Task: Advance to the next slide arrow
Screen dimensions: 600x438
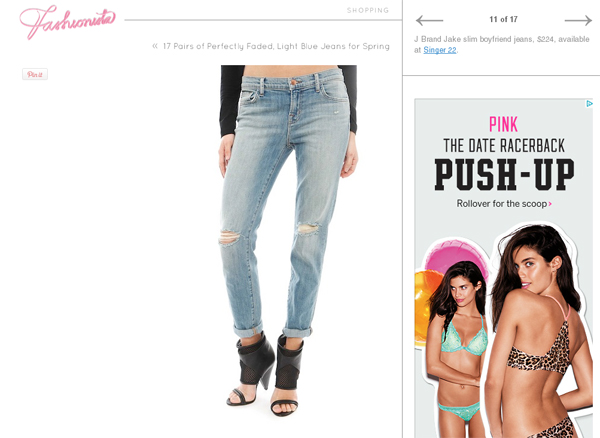Action: (578, 20)
